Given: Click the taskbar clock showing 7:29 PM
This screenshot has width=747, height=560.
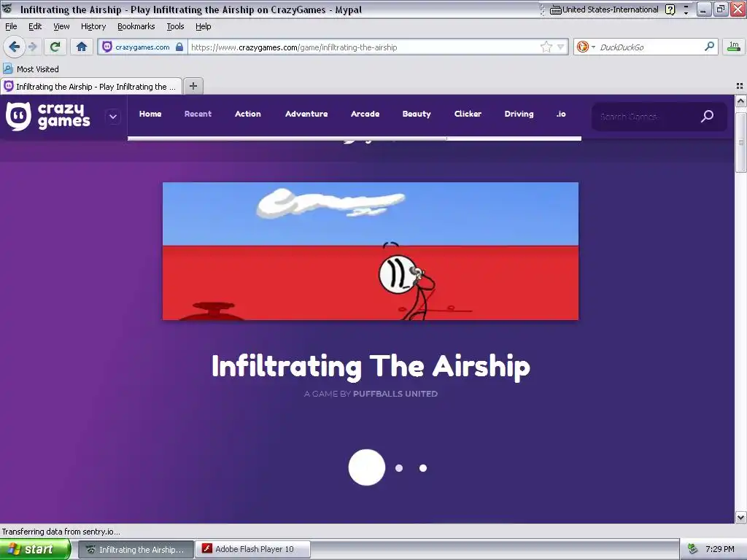Looking at the screenshot, I should [x=720, y=549].
